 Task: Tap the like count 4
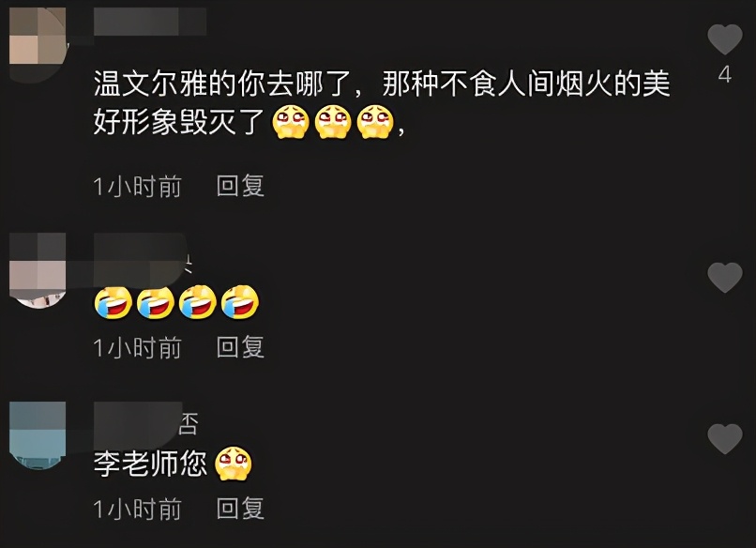(x=725, y=75)
